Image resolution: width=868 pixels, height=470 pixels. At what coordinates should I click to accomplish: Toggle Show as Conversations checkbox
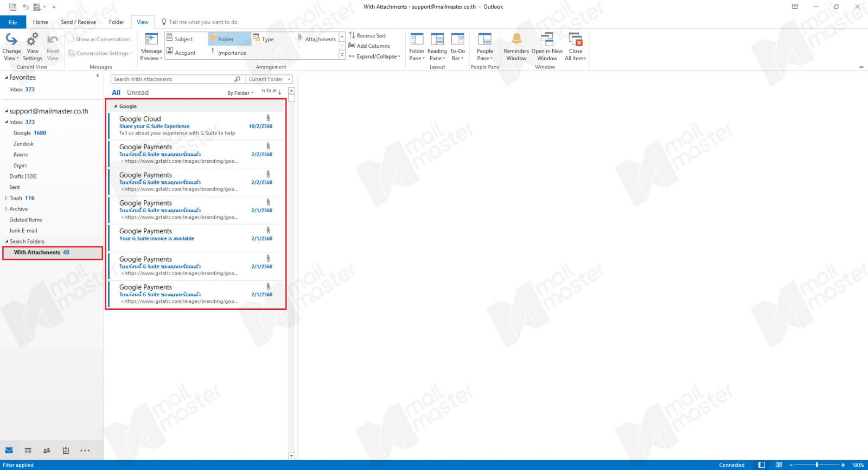(71, 39)
